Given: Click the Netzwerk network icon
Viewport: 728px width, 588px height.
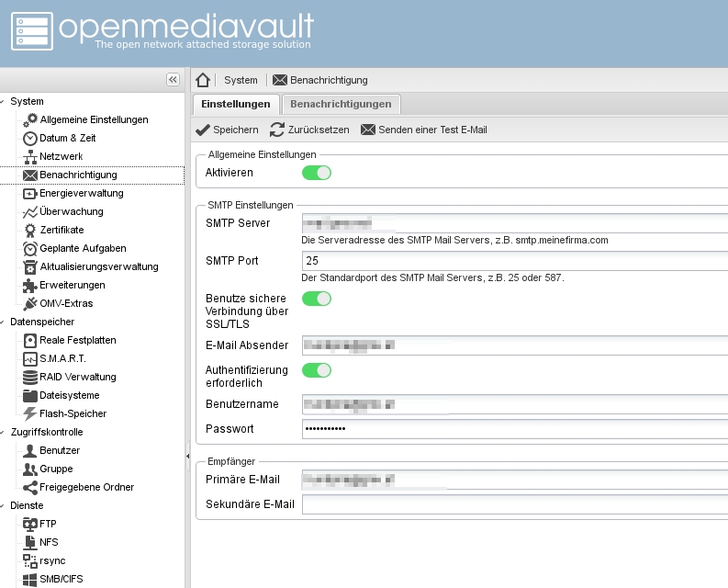Looking at the screenshot, I should tap(30, 156).
